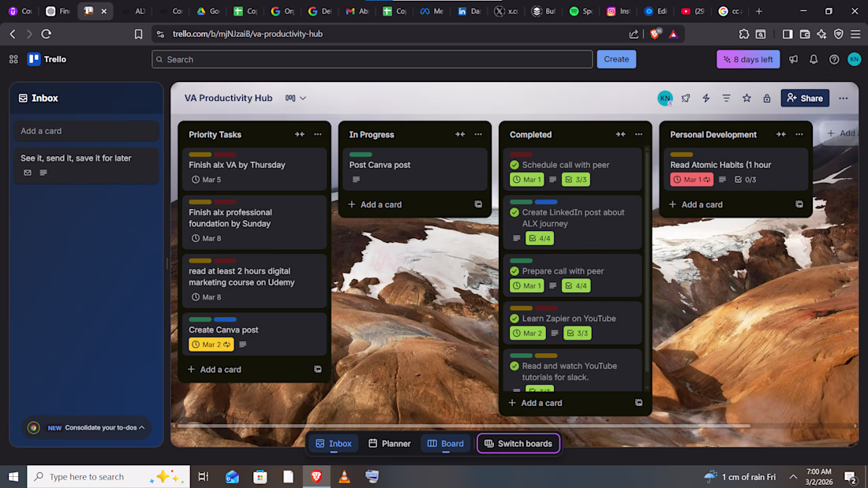Expand Consolidate your to-dos chevron
868x488 pixels.
[x=142, y=428]
